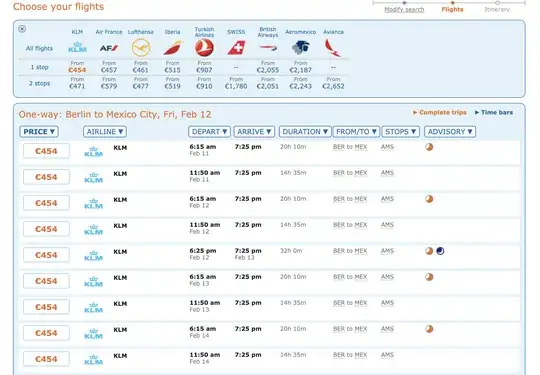Choose €454 flight departing 11:50 am Feb 12
This screenshot has width=540, height=375.
(46, 229)
